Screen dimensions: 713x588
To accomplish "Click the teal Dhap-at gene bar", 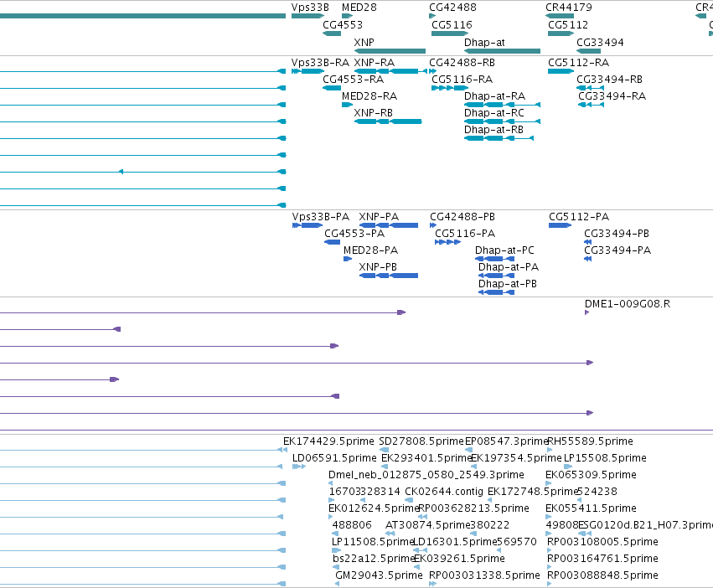I will pyautogui.click(x=503, y=51).
